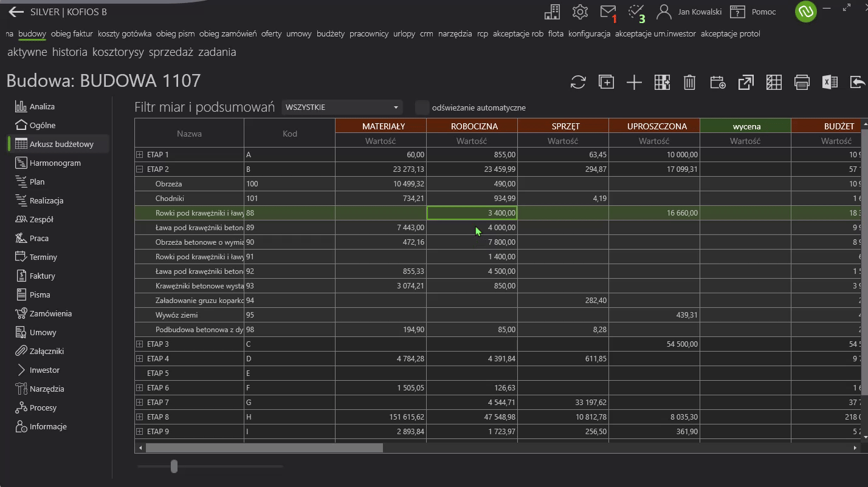
Task: Open the mail messages icon
Action: (x=608, y=12)
